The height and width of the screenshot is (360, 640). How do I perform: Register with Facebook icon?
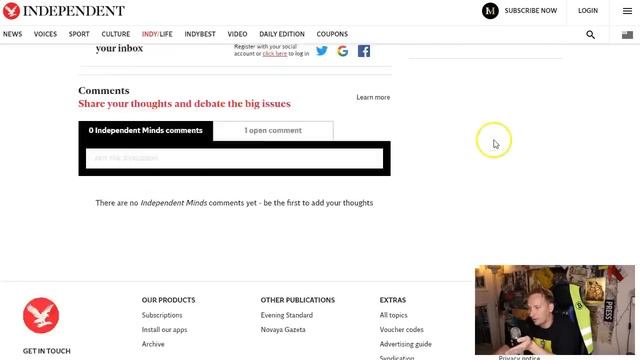click(x=364, y=51)
